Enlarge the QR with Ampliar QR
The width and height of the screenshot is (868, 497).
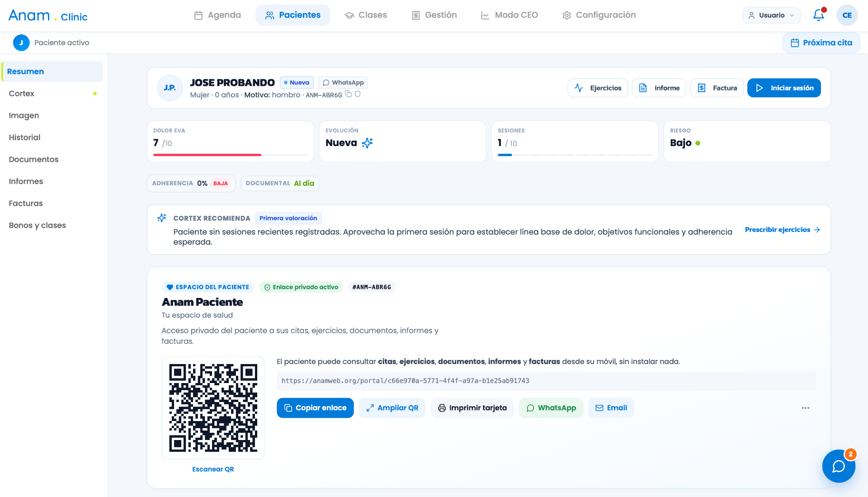coord(392,408)
